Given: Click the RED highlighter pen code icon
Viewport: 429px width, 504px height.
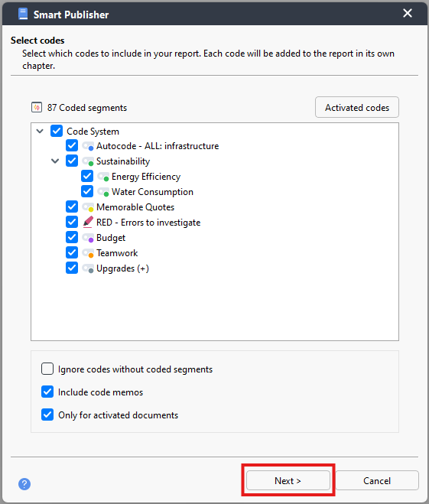Looking at the screenshot, I should coord(88,222).
